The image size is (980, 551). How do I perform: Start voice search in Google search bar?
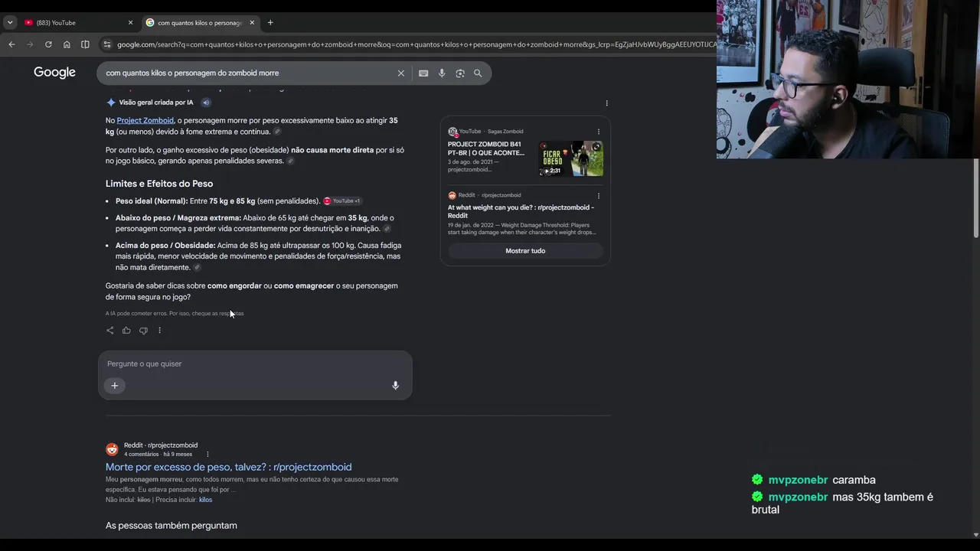[442, 73]
